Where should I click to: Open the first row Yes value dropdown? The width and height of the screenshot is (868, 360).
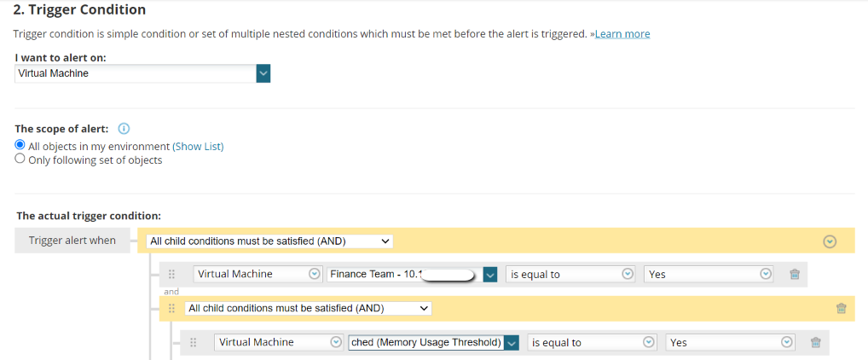[x=708, y=274]
